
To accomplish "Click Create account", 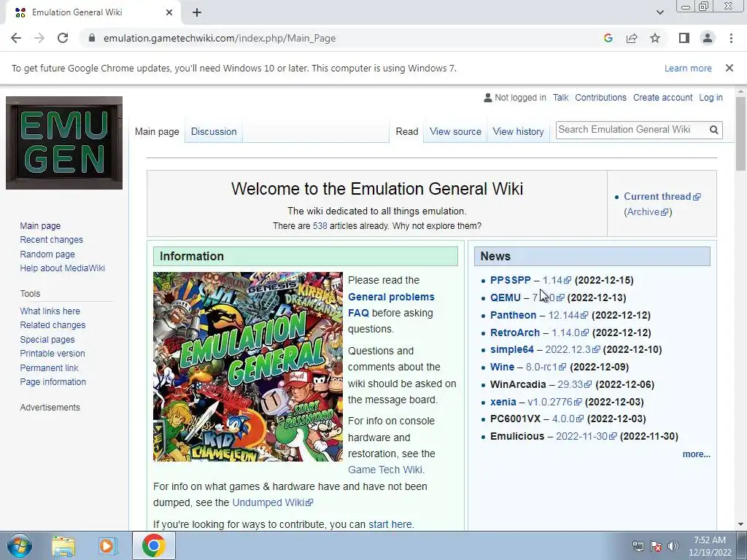I will coord(662,98).
